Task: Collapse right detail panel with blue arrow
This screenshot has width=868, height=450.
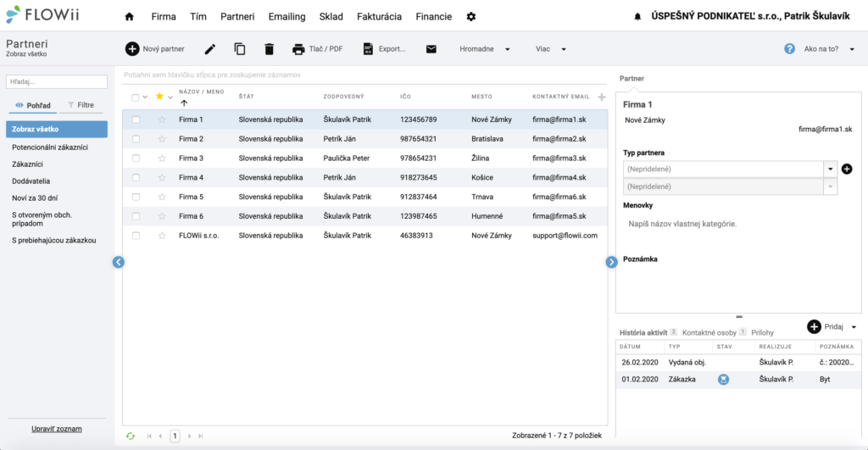Action: (x=611, y=262)
